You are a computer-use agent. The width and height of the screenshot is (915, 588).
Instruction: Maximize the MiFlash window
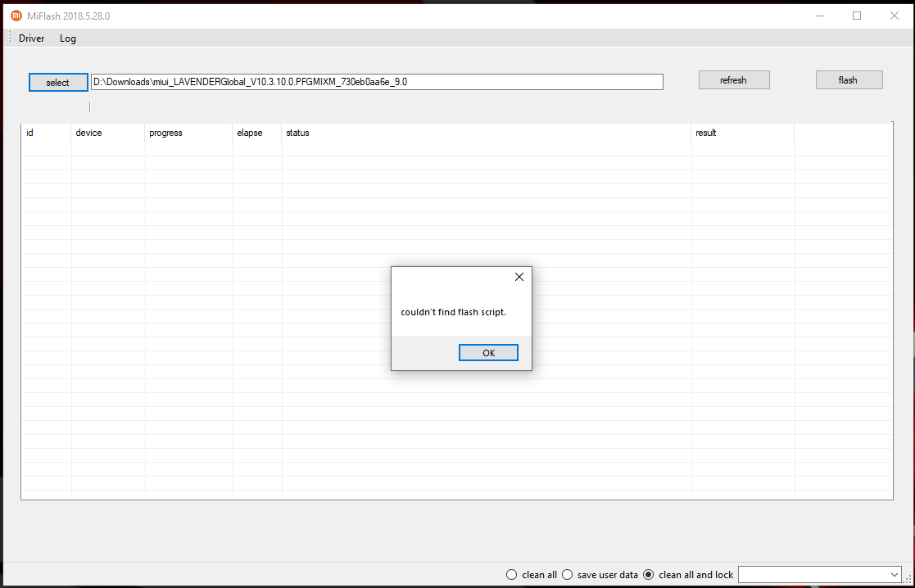tap(857, 16)
